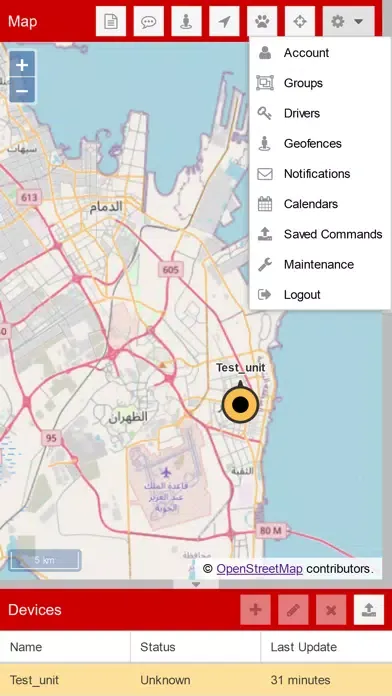Toggle follow device arrow icon
Screen dimensions: 392x696
[x=224, y=21]
